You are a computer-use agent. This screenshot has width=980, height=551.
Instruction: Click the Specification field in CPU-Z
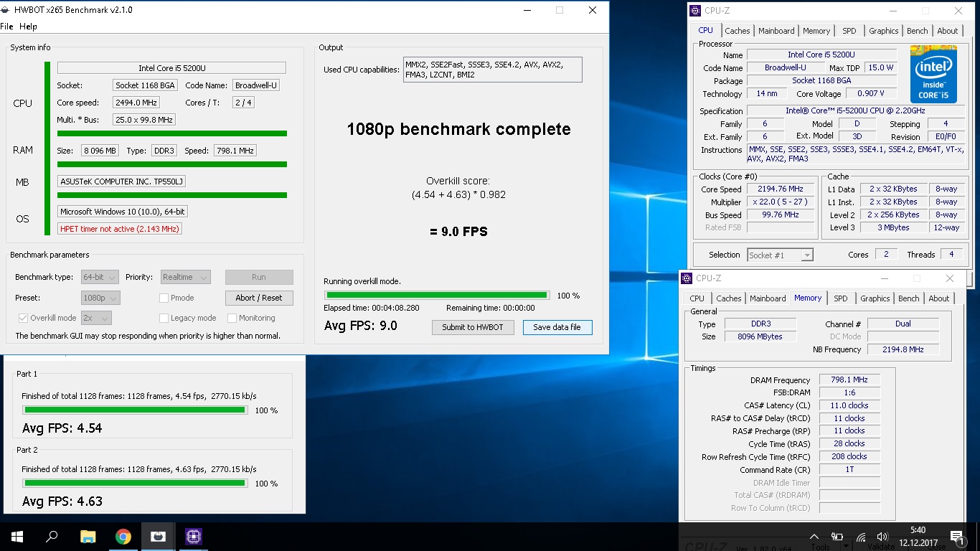pos(855,111)
